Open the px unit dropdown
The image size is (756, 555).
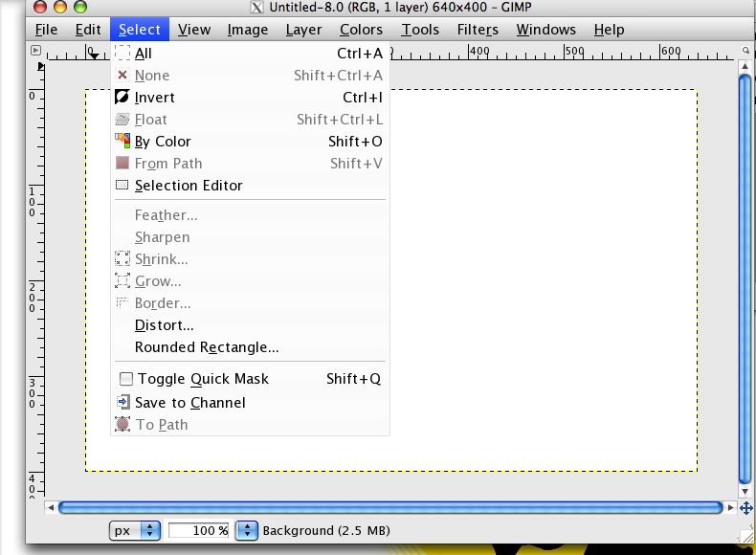click(x=135, y=531)
